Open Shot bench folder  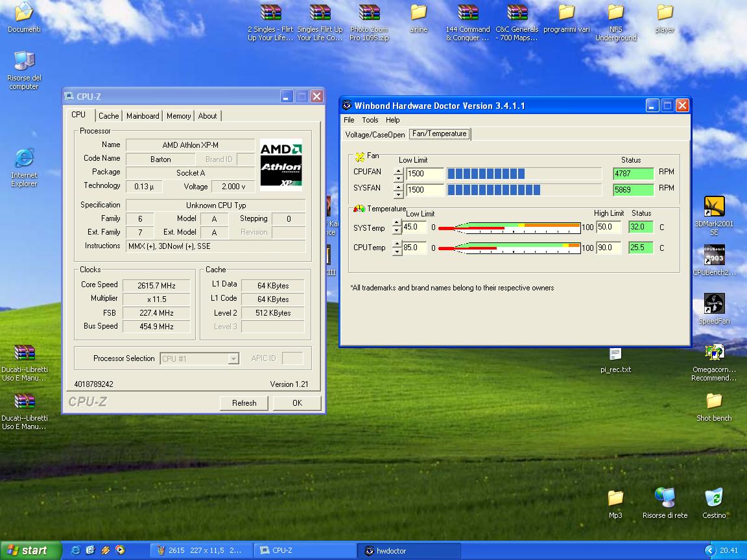[x=714, y=408]
